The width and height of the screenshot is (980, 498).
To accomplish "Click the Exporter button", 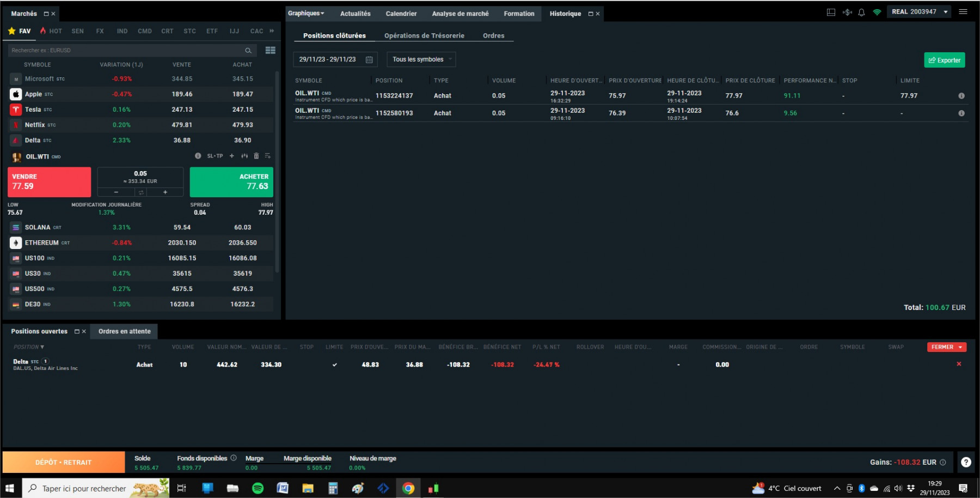I will [x=944, y=60].
